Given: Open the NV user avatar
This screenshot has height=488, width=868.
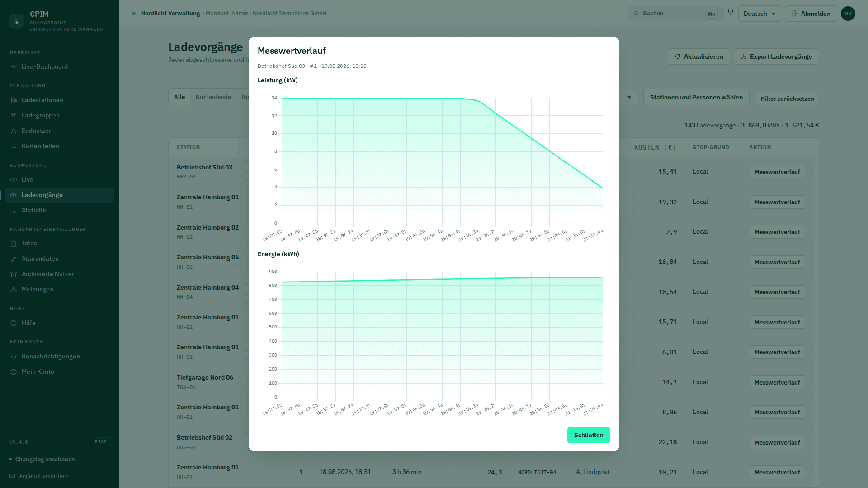Looking at the screenshot, I should coord(848,14).
